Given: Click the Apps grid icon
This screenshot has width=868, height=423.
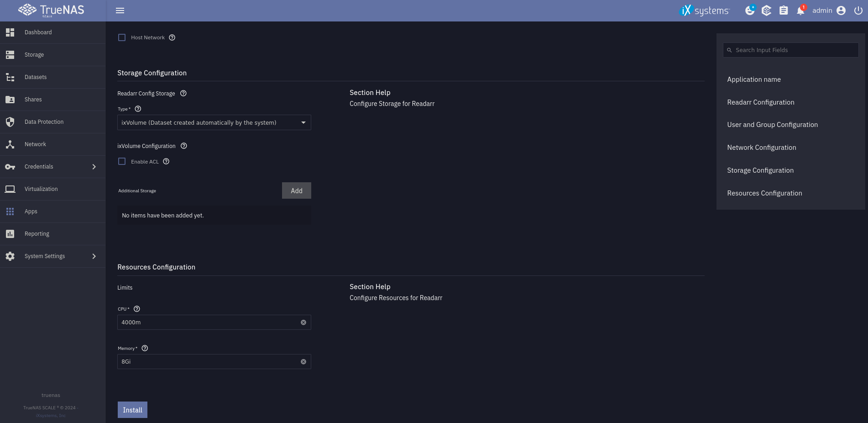Looking at the screenshot, I should coord(10,211).
